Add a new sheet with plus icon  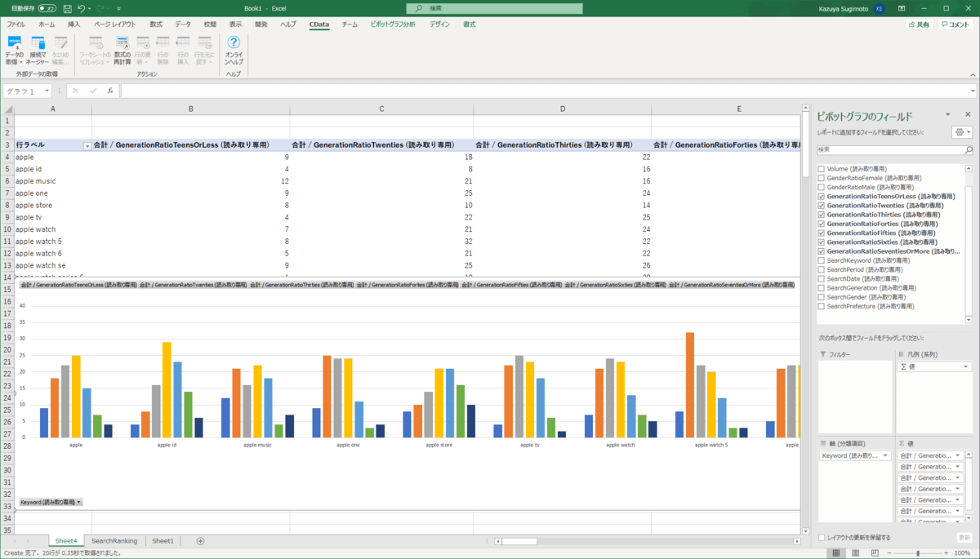pos(200,541)
